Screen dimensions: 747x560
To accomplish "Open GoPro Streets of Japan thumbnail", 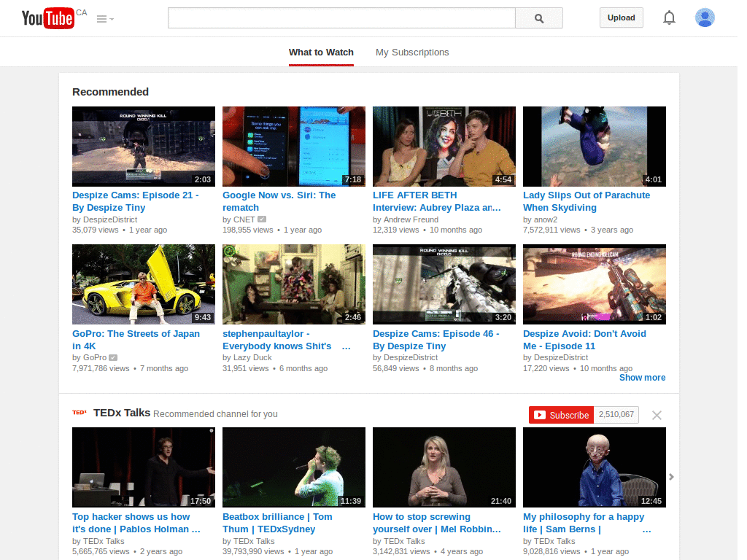I will (x=144, y=284).
